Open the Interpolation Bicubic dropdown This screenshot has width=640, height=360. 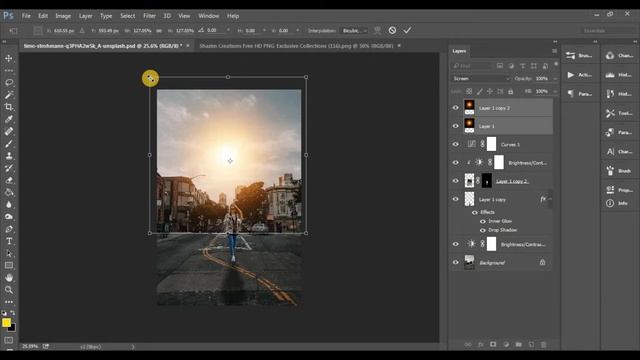tap(355, 31)
